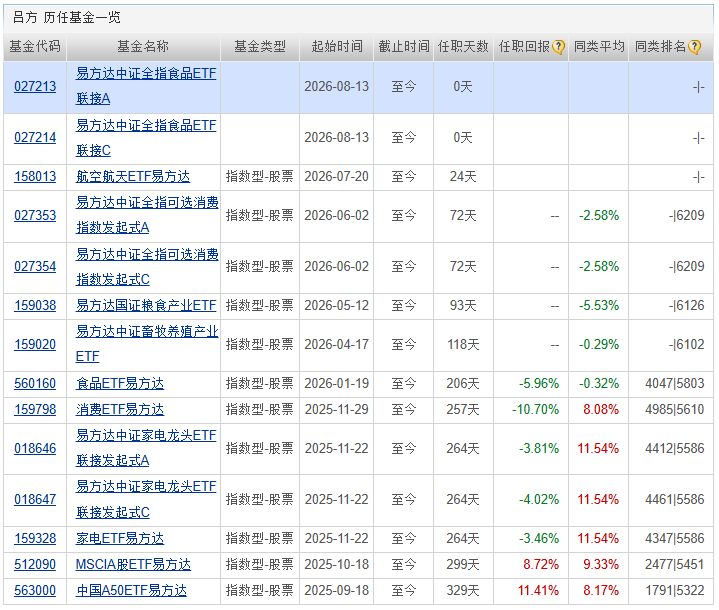This screenshot has height=610, width=719.
Task: Click ranking value 4985|5610
Action: point(675,410)
